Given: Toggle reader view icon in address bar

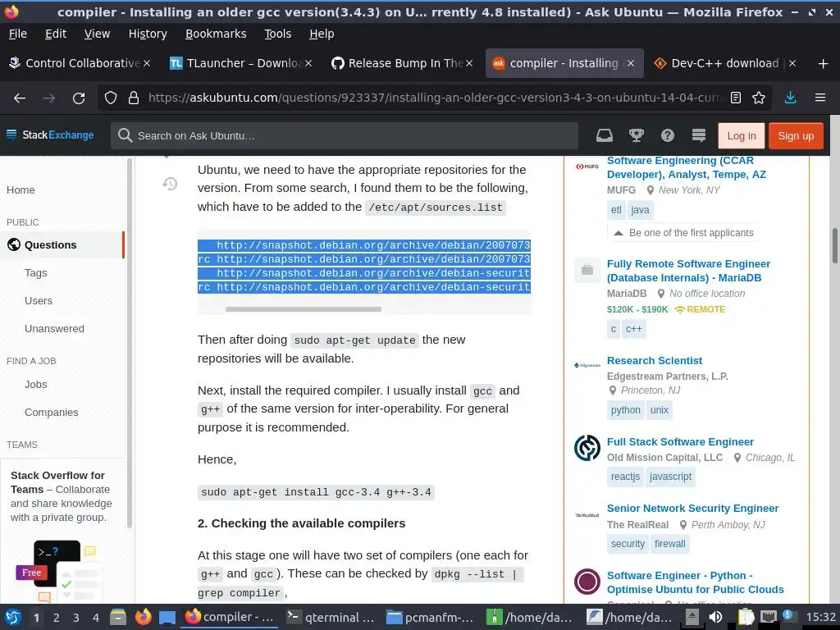Looking at the screenshot, I should pyautogui.click(x=736, y=98).
